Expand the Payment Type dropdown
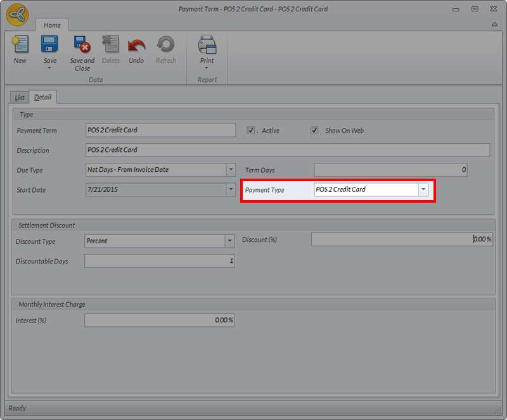The width and height of the screenshot is (507, 420). tap(423, 189)
